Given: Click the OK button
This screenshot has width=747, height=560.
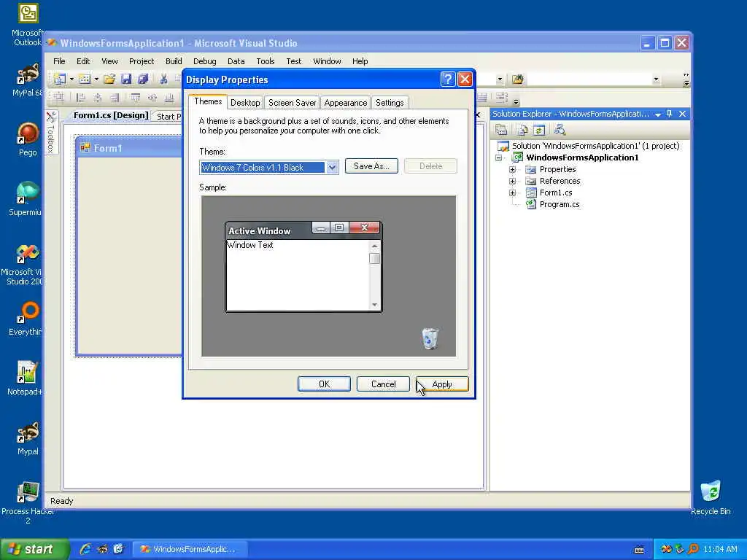Looking at the screenshot, I should (324, 384).
